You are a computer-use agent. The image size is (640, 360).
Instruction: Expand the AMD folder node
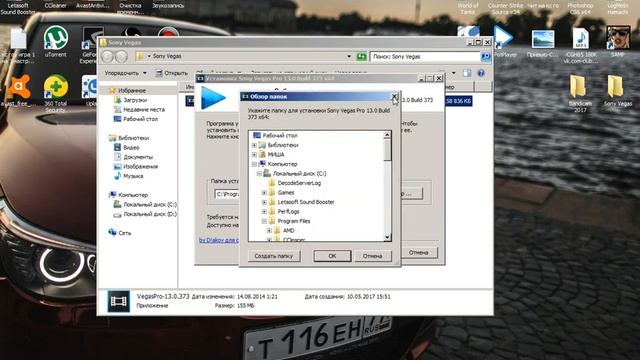269,231
